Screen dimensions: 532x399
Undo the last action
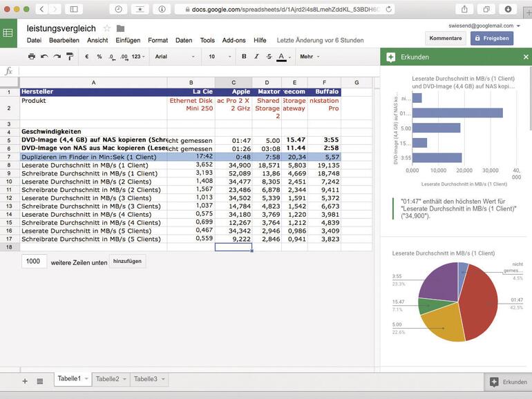click(44, 57)
